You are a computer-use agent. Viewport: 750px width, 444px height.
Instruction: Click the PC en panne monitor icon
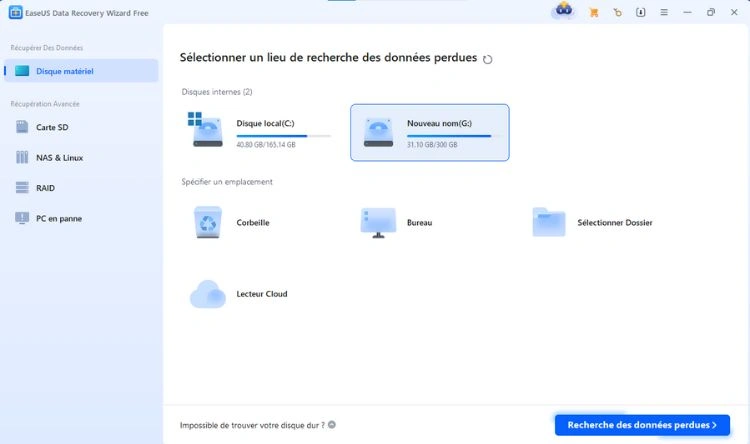(x=22, y=218)
